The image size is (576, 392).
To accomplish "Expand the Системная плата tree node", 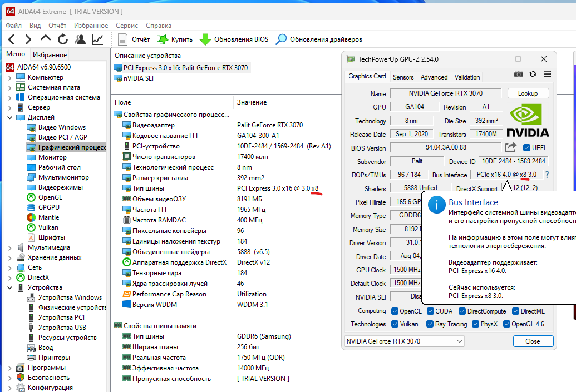I will [x=10, y=87].
